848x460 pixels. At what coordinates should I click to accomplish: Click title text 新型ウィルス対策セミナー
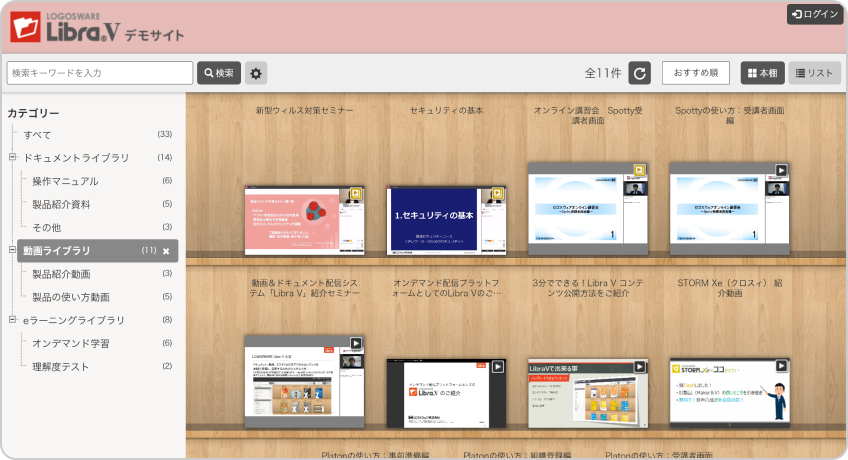pos(304,110)
